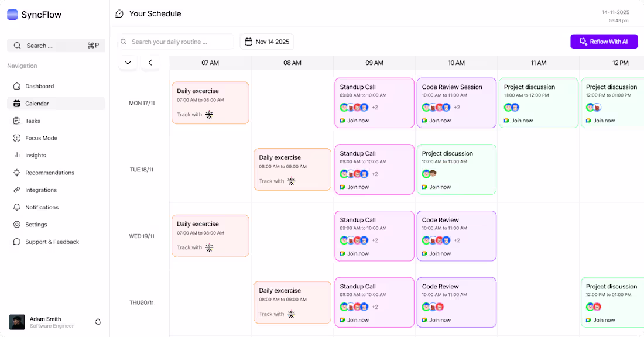Click tracker icon on Thursday Daily excercise
The height and width of the screenshot is (337, 644).
[x=291, y=314]
